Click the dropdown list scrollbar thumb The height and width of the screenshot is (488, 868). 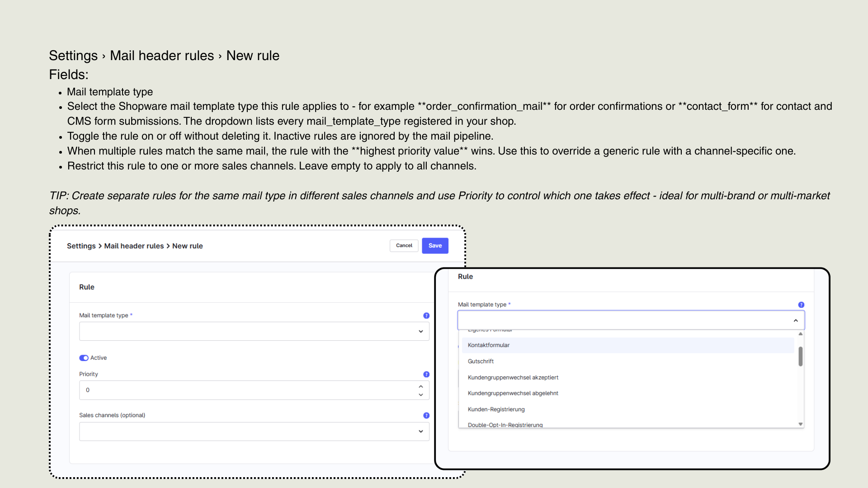pyautogui.click(x=801, y=357)
